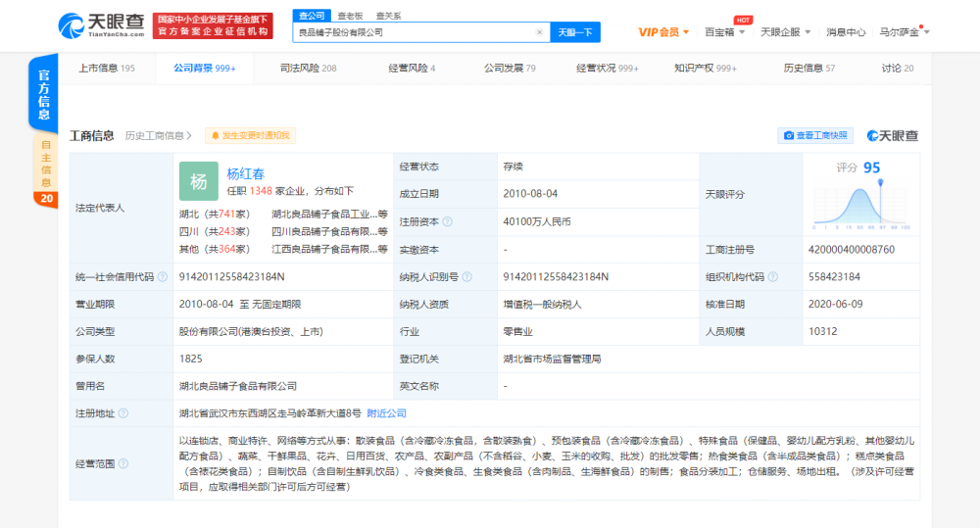Select the 自主信息 side tab
Image resolution: width=980 pixels, height=528 pixels.
click(46, 163)
